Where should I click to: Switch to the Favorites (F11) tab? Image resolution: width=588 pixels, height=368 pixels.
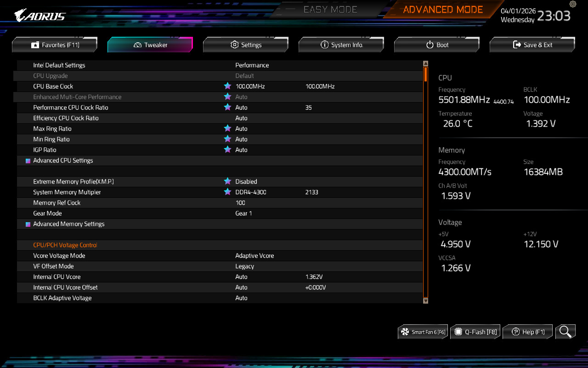pyautogui.click(x=55, y=45)
